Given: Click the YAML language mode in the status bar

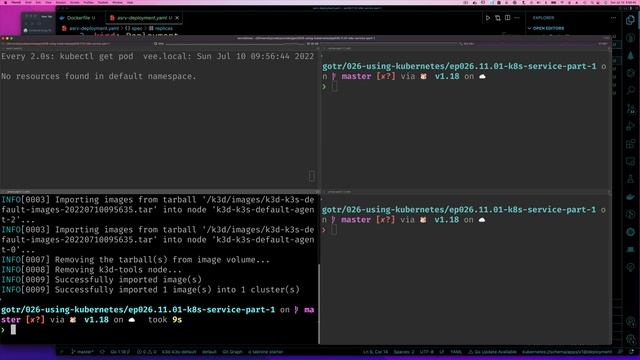Looking at the screenshot, I should (456, 352).
